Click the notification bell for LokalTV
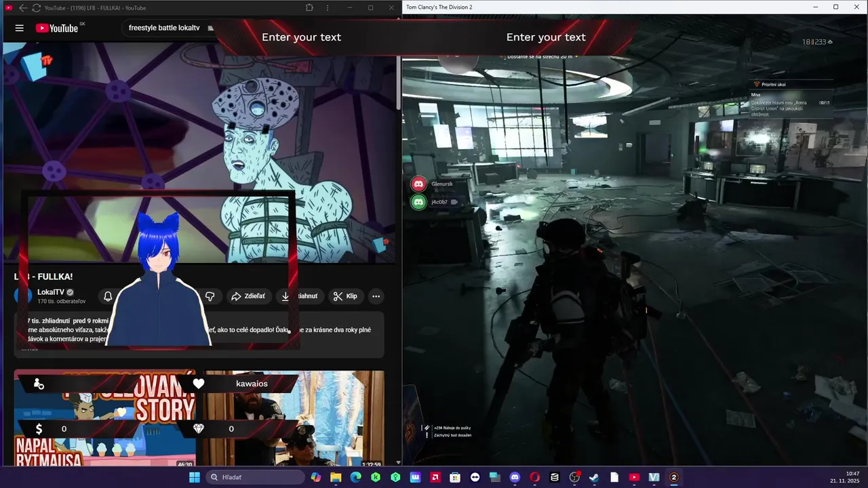The image size is (868, 488). click(x=108, y=296)
